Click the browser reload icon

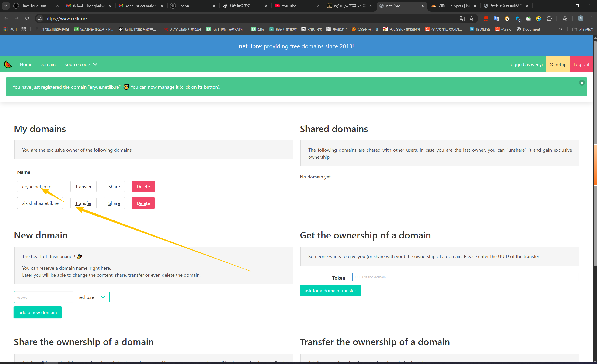click(x=27, y=18)
